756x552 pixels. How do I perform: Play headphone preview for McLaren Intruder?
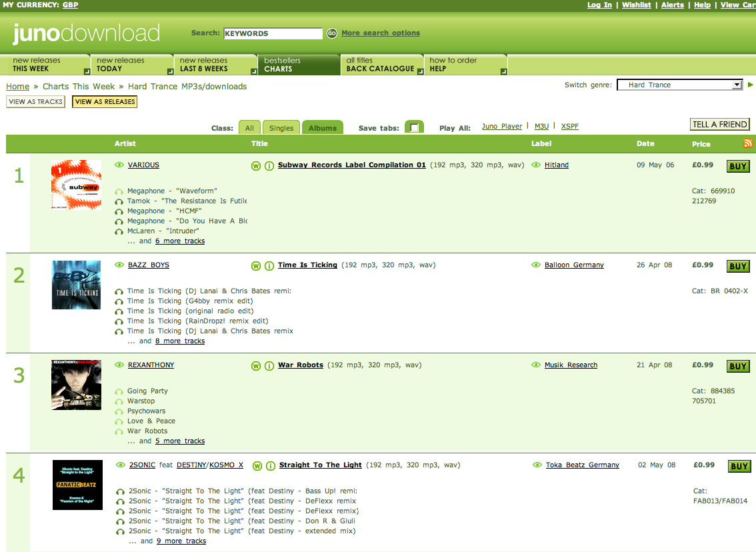point(119,232)
